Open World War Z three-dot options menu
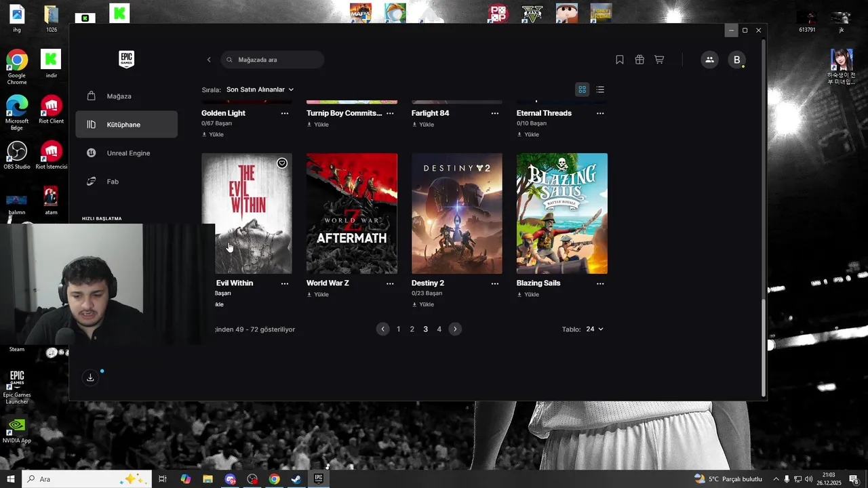868x488 pixels. pyautogui.click(x=390, y=283)
